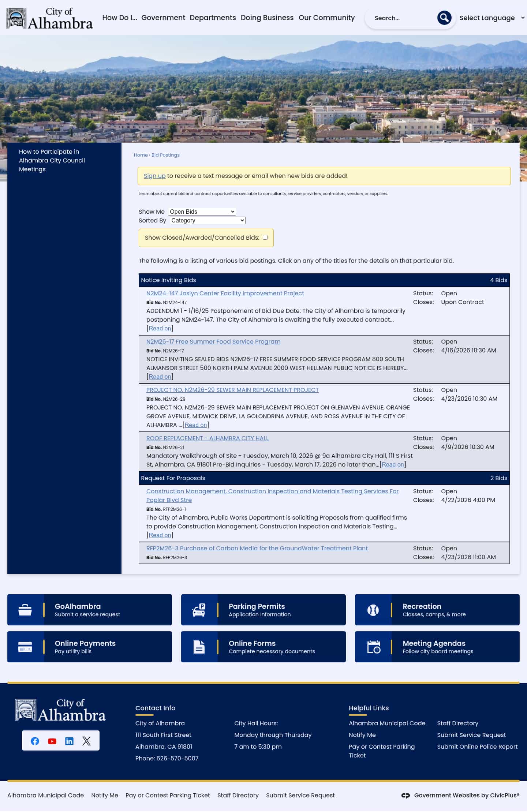The width and height of the screenshot is (527, 812).
Task: Open the Doing Business menu
Action: click(267, 18)
